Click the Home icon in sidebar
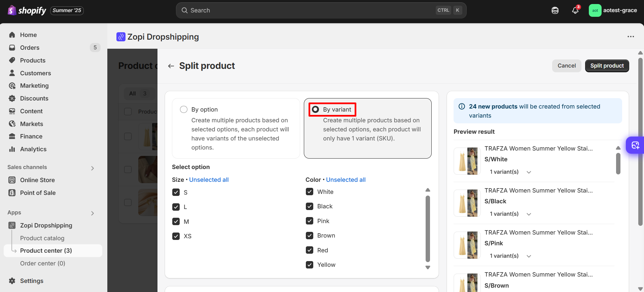The height and width of the screenshot is (292, 644). [x=12, y=35]
